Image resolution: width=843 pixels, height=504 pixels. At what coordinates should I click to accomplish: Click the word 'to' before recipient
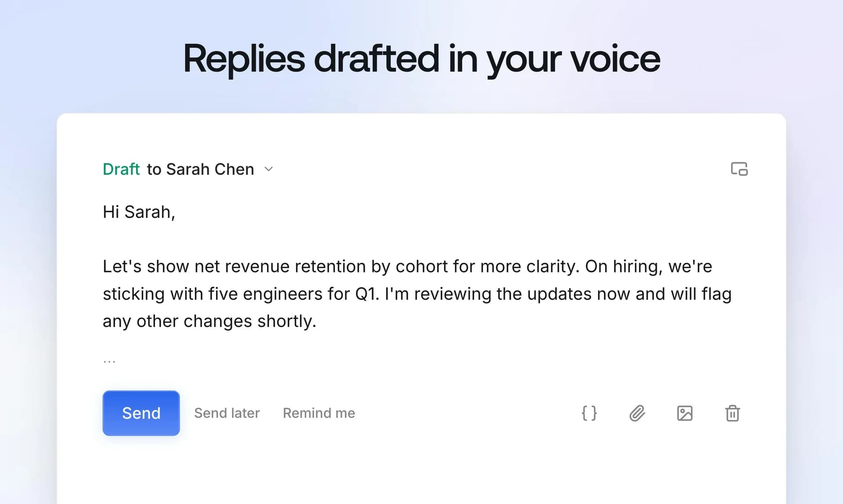154,169
